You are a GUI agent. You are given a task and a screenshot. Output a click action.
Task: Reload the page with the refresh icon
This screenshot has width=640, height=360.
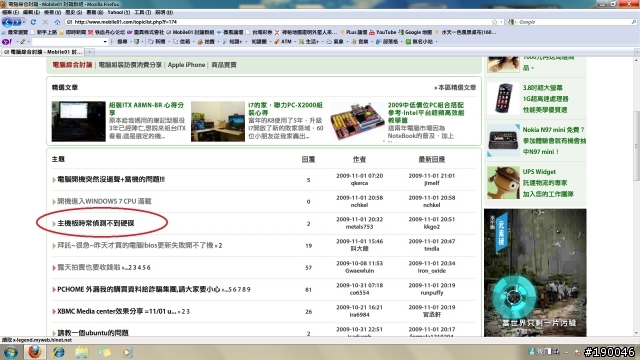(x=33, y=22)
